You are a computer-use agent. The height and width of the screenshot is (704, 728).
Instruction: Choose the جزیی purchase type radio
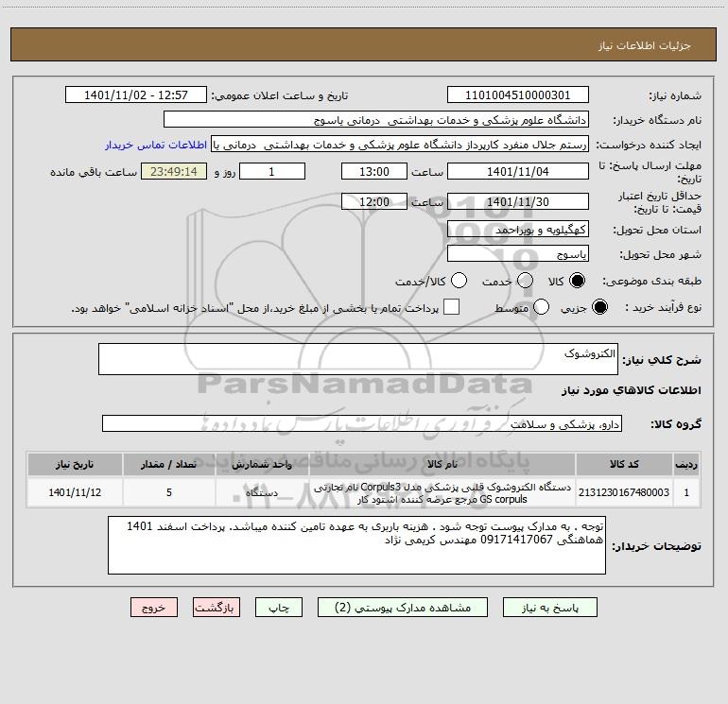(599, 307)
